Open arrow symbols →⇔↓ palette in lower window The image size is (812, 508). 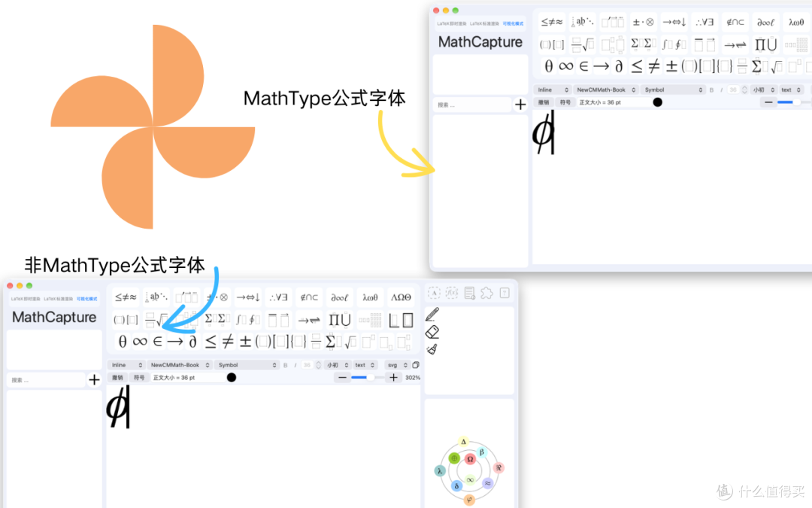[x=248, y=297]
